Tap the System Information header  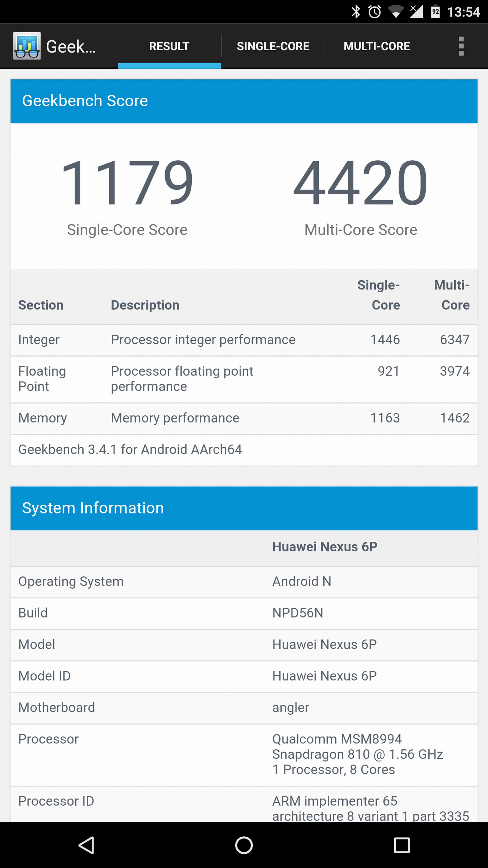tap(244, 508)
